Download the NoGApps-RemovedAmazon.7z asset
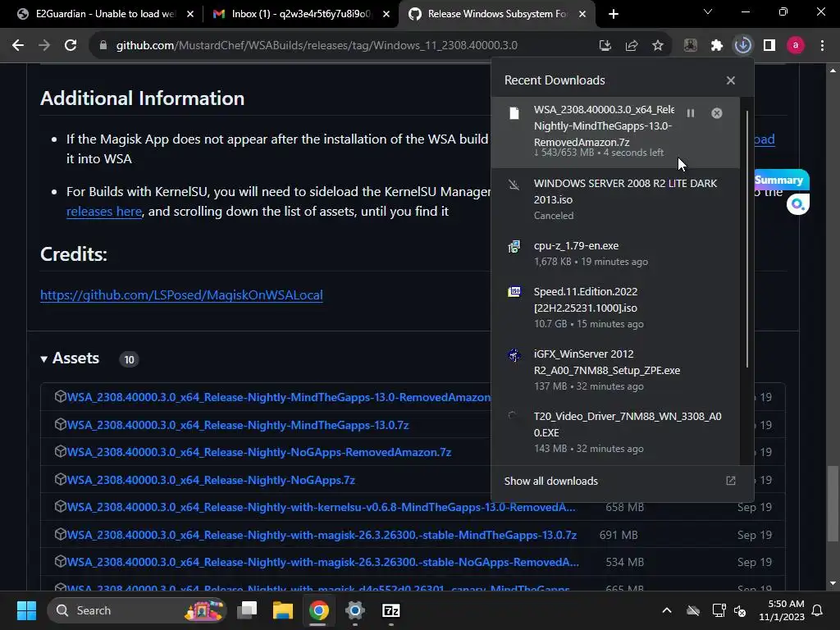Viewport: 840px width, 630px height. (259, 452)
